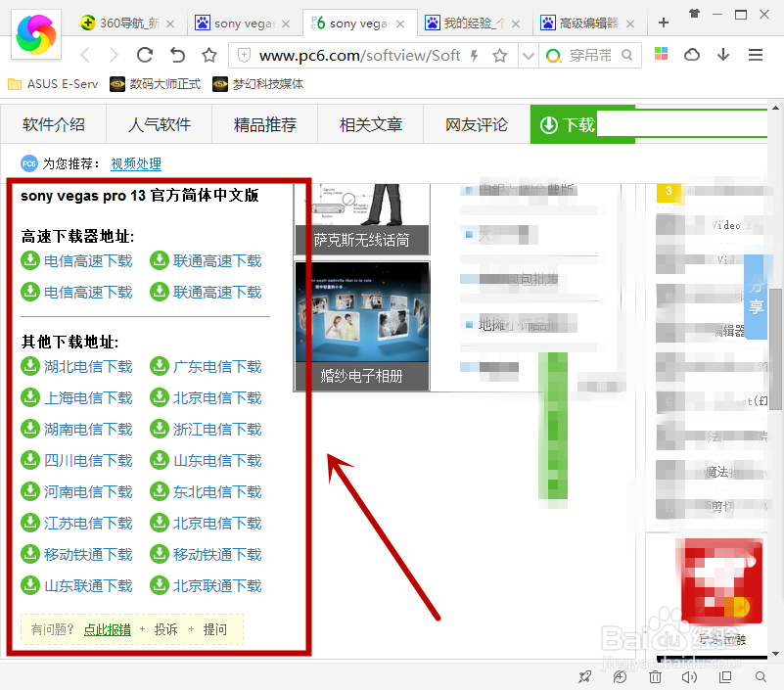The height and width of the screenshot is (690, 784).
Task: Click the trash icon in status bar
Action: coord(655,677)
